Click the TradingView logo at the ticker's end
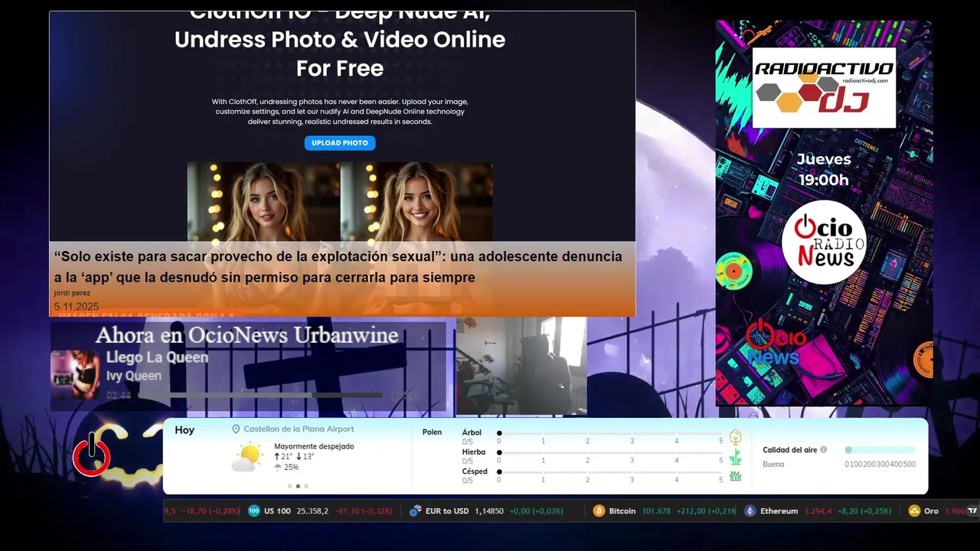This screenshot has width=980, height=551. pyautogui.click(x=972, y=511)
